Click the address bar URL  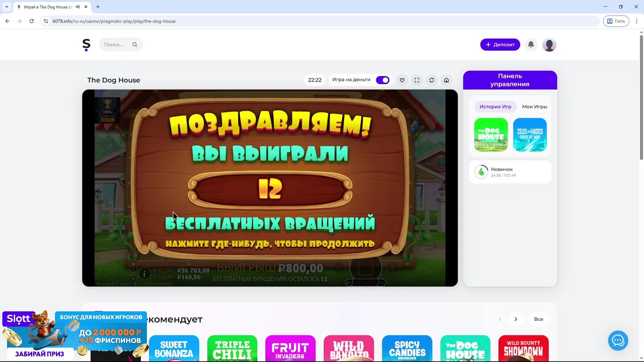click(114, 21)
